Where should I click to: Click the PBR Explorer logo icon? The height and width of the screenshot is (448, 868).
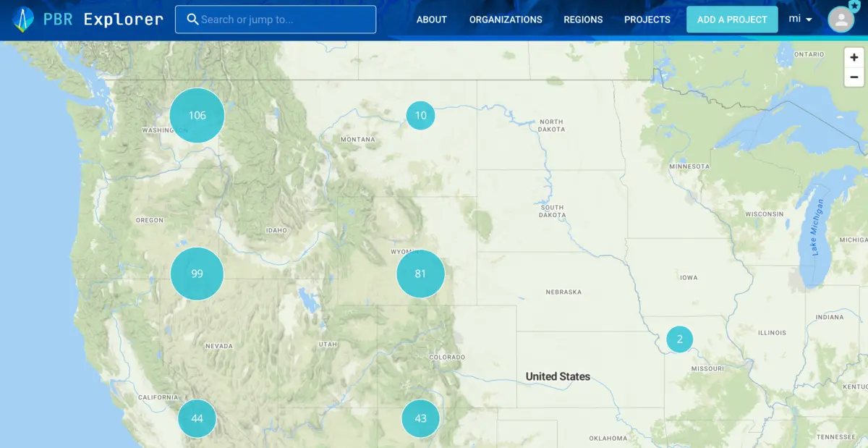[x=23, y=20]
